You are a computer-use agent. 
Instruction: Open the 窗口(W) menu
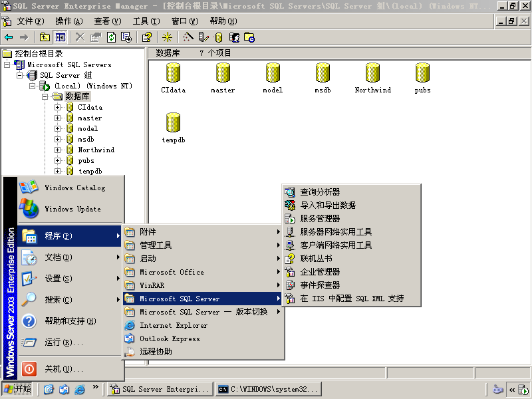pyautogui.click(x=185, y=21)
